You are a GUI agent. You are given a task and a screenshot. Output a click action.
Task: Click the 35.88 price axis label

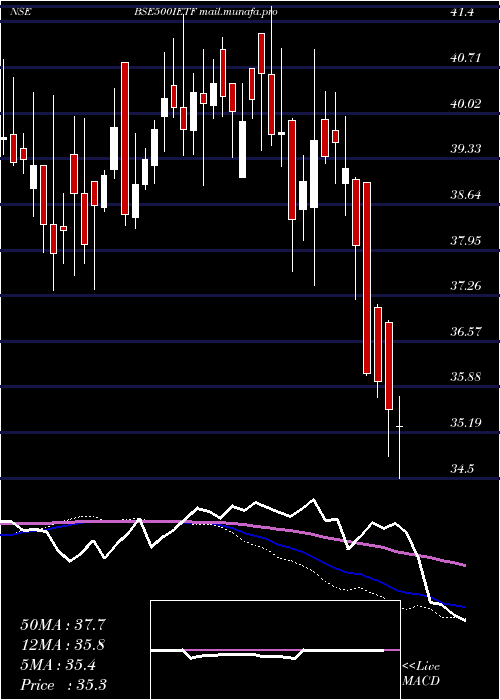(x=466, y=376)
